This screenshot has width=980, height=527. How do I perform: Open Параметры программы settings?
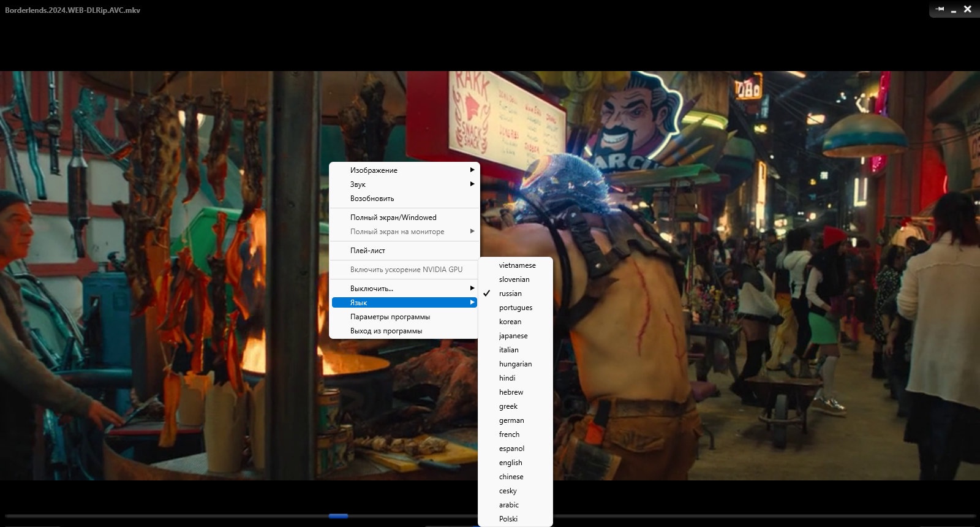pyautogui.click(x=404, y=317)
